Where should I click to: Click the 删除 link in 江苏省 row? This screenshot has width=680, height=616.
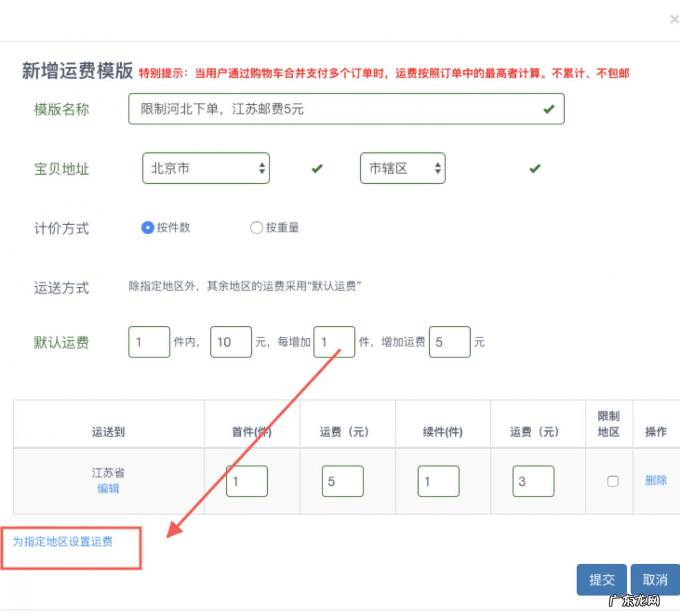coord(656,480)
